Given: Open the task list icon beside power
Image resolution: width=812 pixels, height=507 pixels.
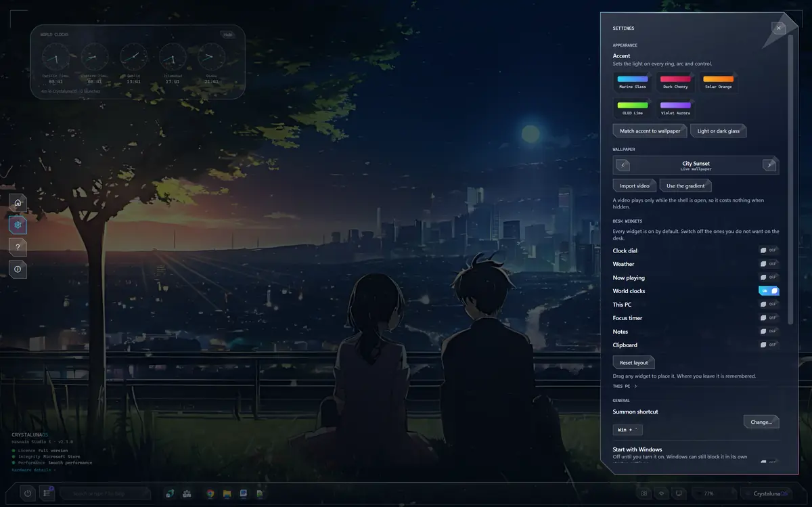Looking at the screenshot, I should (47, 493).
